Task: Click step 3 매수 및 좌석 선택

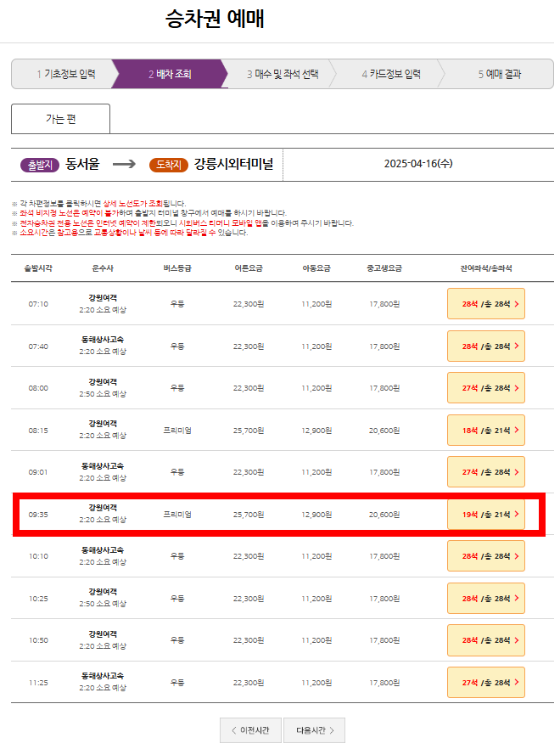Action: pos(283,74)
